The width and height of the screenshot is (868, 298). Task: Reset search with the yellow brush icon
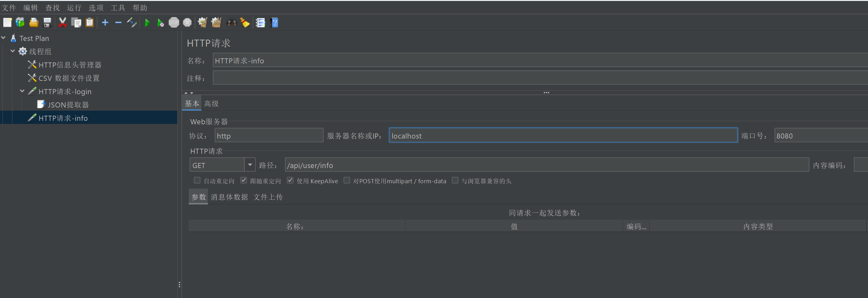click(245, 23)
